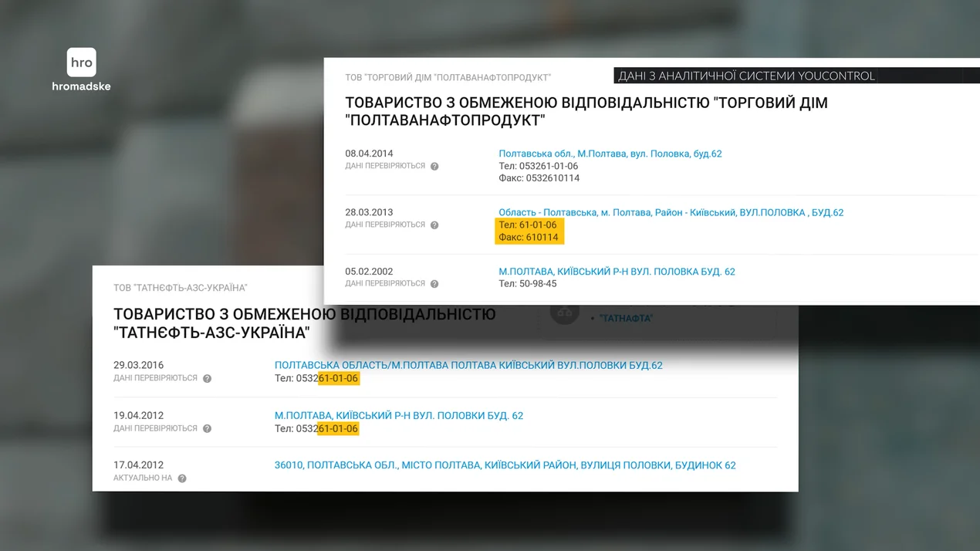Click ДАНІ ПЕРЕВІРЯЮТЬСЯ label under 08.04.2014
This screenshot has width=980, height=551.
pyautogui.click(x=385, y=166)
